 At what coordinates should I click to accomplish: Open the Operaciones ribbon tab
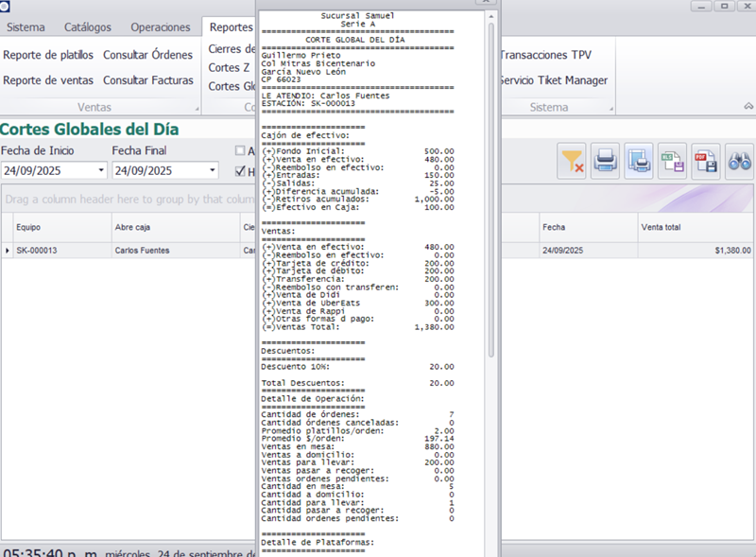[x=160, y=27]
